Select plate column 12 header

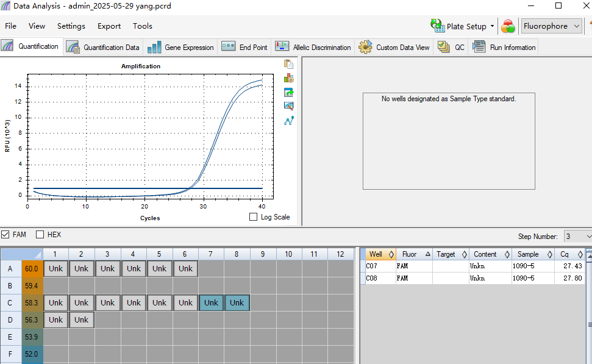[340, 254]
